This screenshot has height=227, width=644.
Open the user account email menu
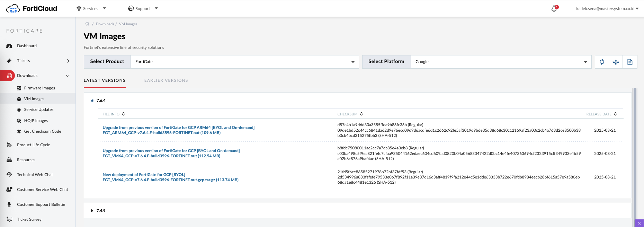pyautogui.click(x=607, y=9)
